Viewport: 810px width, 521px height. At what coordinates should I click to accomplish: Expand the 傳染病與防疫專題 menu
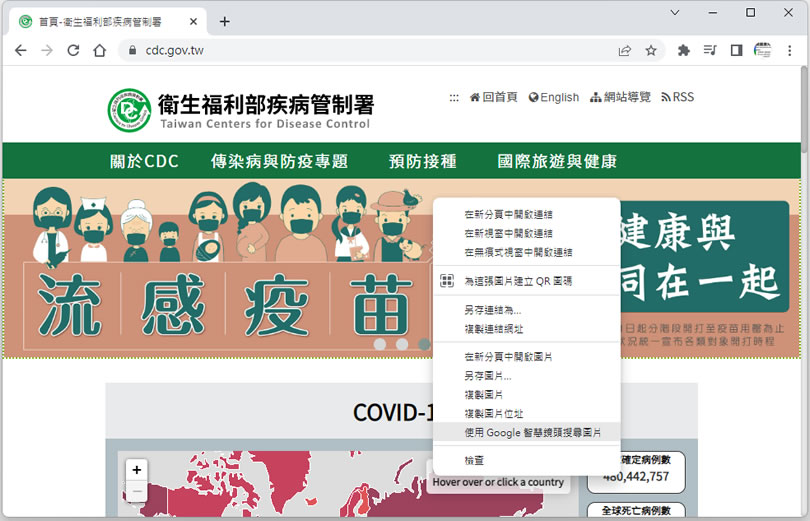pos(279,161)
